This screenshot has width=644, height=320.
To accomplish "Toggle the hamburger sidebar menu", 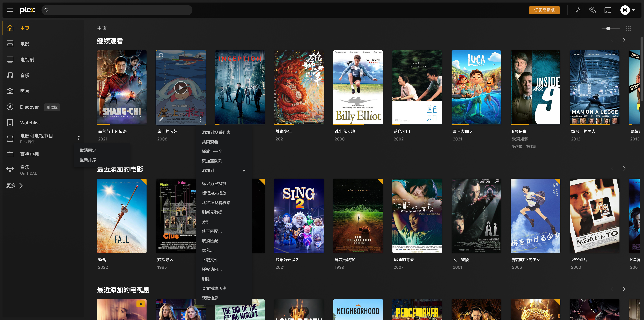I will (10, 10).
